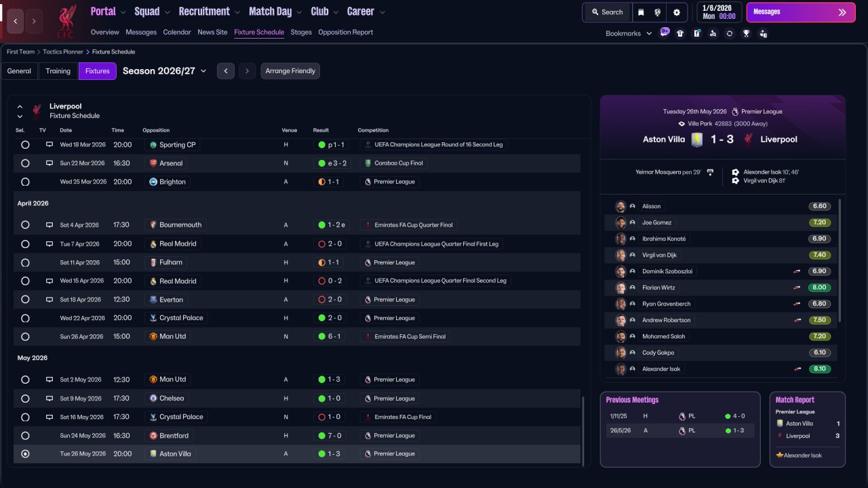Open the Career dropdown menu
Viewport: 868px width, 488px height.
click(x=366, y=12)
